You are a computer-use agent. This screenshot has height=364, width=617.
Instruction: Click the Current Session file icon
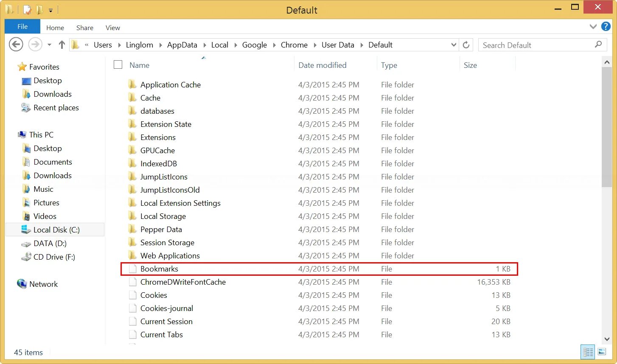coord(133,321)
